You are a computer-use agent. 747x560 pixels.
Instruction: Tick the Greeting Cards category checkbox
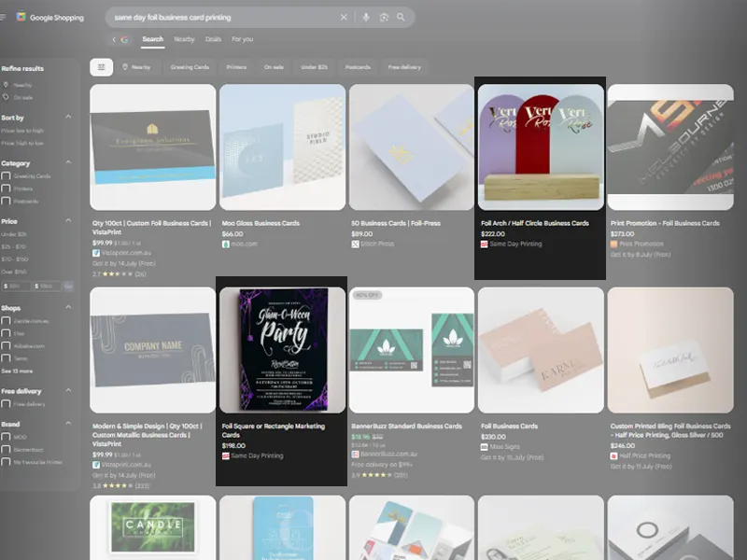pos(6,176)
